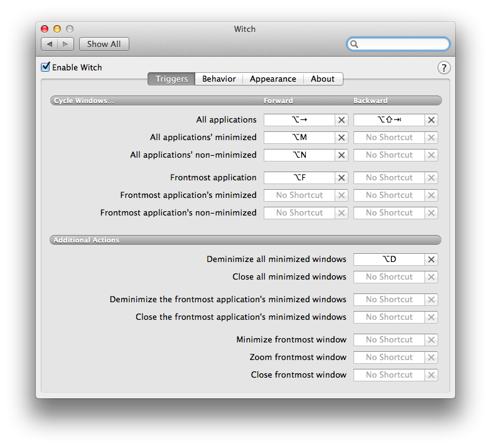Image resolution: width=491 pixels, height=448 pixels.
Task: Click the Forward column heading
Action: pyautogui.click(x=278, y=101)
